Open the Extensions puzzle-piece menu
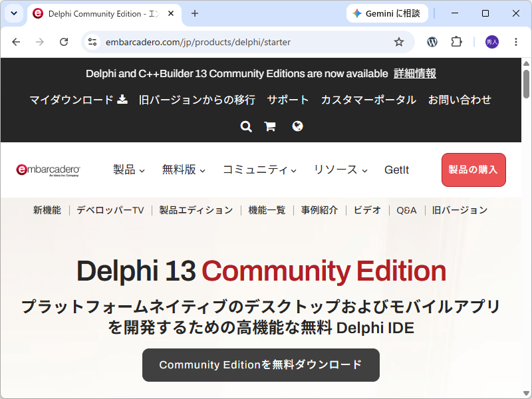Image resolution: width=532 pixels, height=399 pixels. [x=456, y=42]
